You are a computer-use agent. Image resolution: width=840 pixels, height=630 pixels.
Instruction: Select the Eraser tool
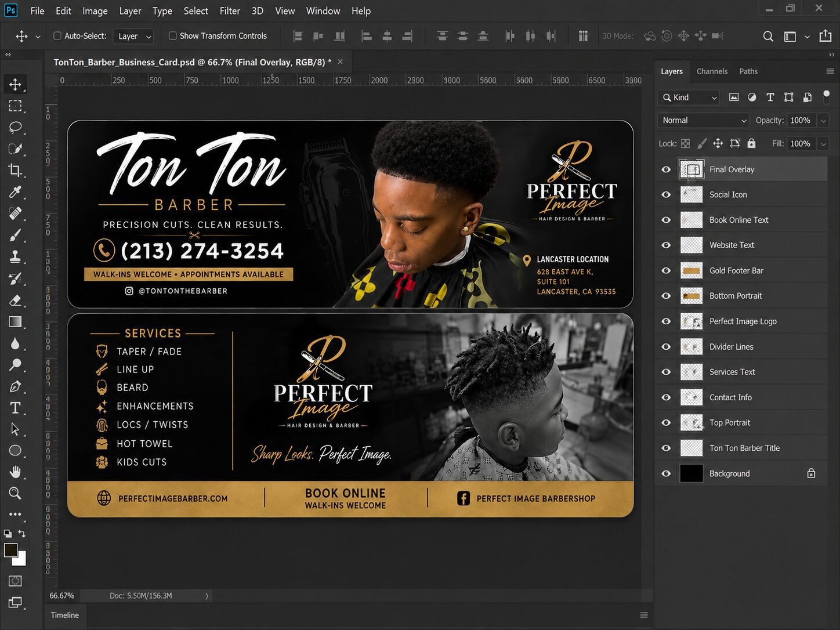pyautogui.click(x=15, y=300)
